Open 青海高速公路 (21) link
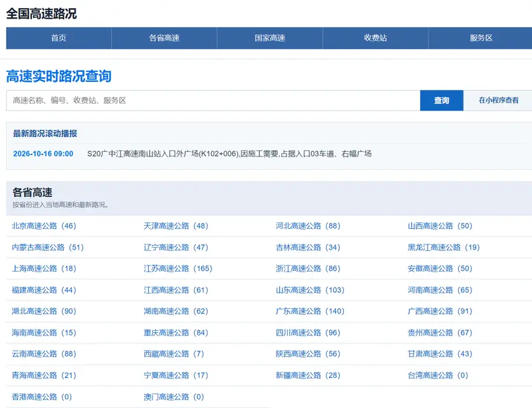Viewport: 532px width, 408px height. [44, 375]
